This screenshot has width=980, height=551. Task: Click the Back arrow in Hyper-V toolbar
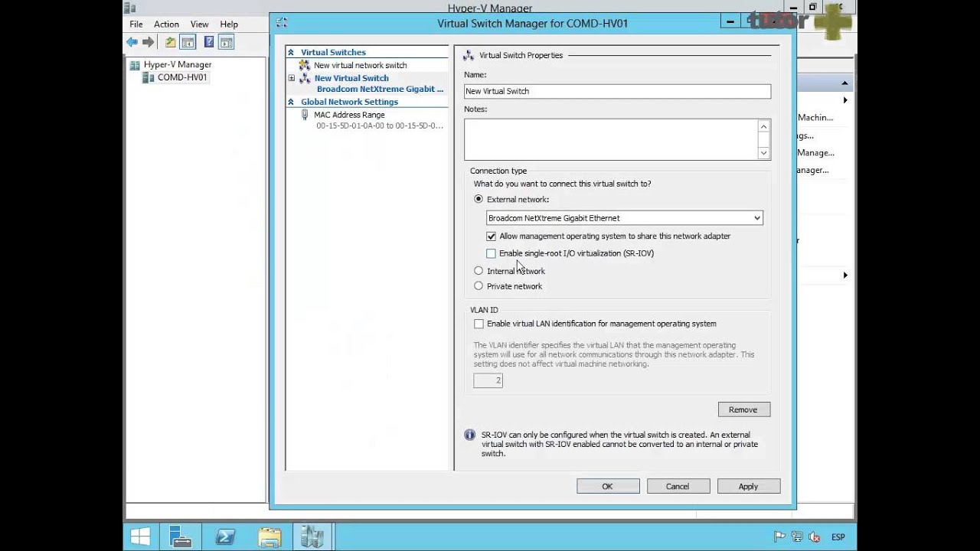[132, 42]
